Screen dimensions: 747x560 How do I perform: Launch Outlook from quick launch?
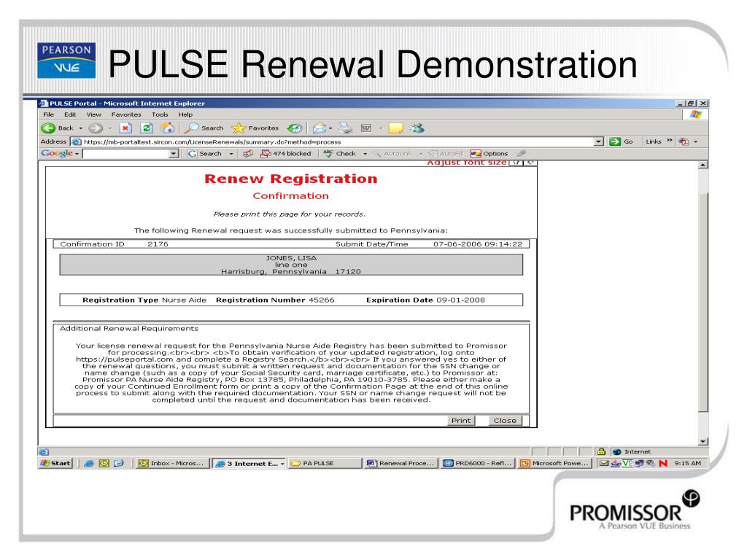coord(104,463)
